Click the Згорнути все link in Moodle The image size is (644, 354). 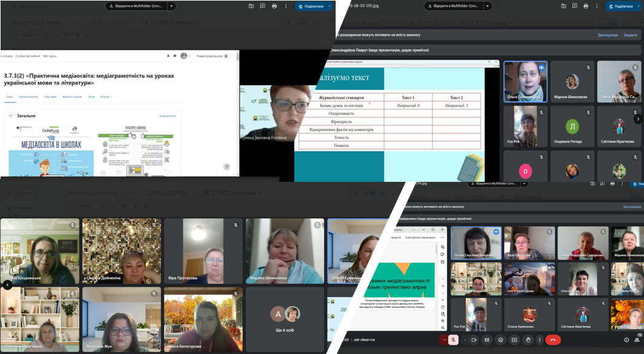coord(168,116)
